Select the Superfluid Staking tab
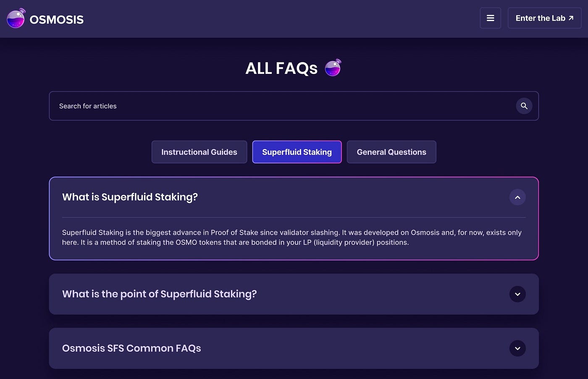The height and width of the screenshot is (379, 588). pyautogui.click(x=297, y=152)
